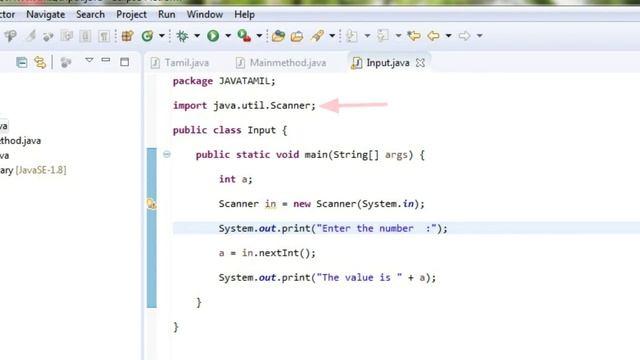Select the 'thod.java' file in Package Explorer

coord(20,141)
